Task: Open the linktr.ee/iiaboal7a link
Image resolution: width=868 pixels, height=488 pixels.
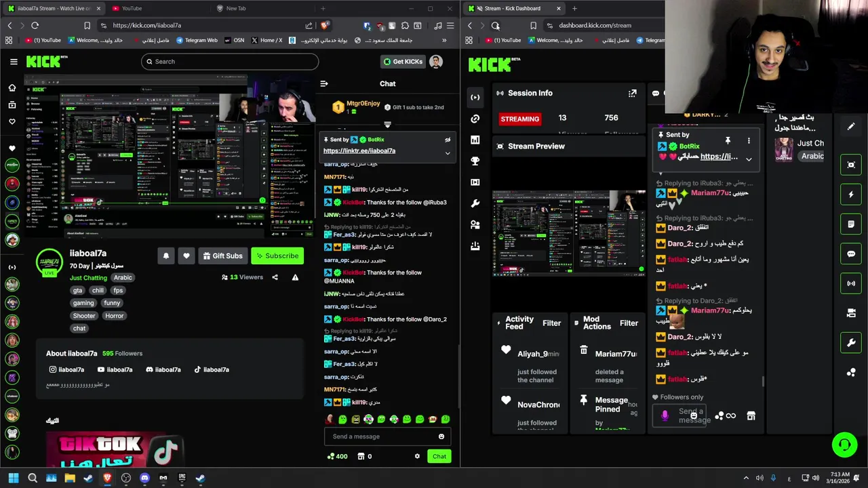Action: point(359,150)
